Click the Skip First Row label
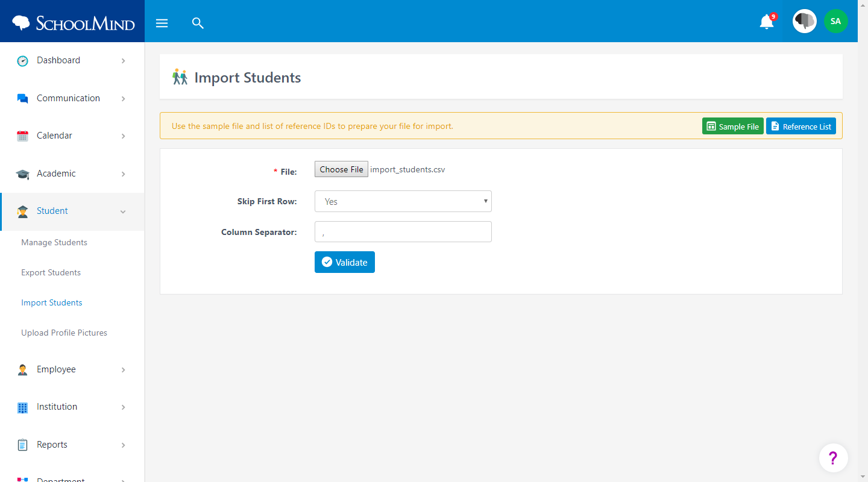This screenshot has width=868, height=482. click(267, 201)
